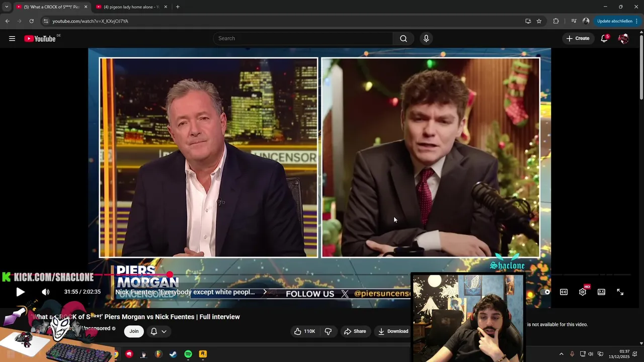The image size is (644, 362).
Task: Play the paused video
Action: (20, 292)
